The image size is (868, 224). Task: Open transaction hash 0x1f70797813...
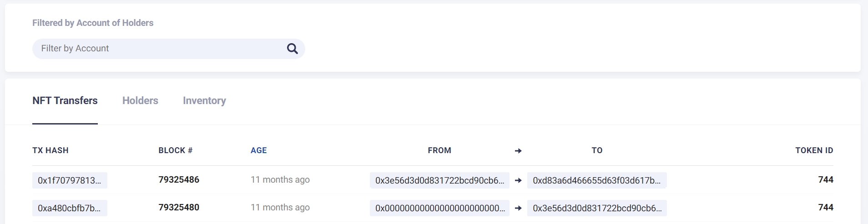(x=70, y=180)
